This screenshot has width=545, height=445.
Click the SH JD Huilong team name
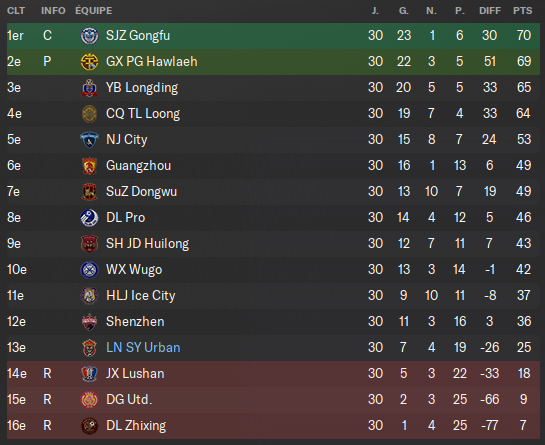pos(147,244)
